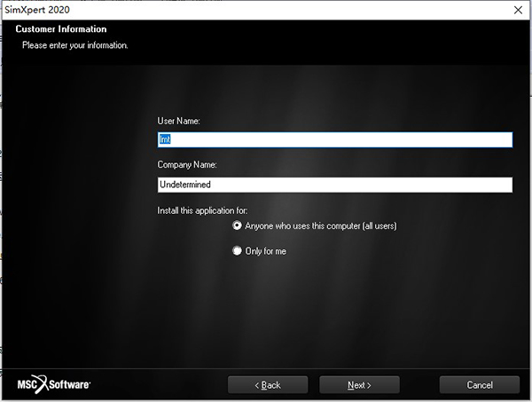Click the 'Customer Information' heading
532x402 pixels.
click(61, 29)
